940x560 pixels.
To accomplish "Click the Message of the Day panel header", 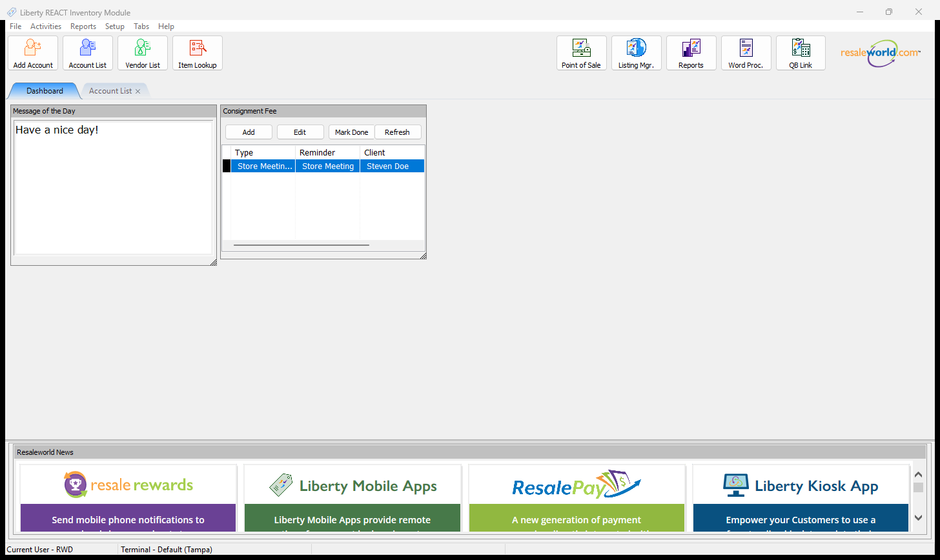I will (114, 111).
